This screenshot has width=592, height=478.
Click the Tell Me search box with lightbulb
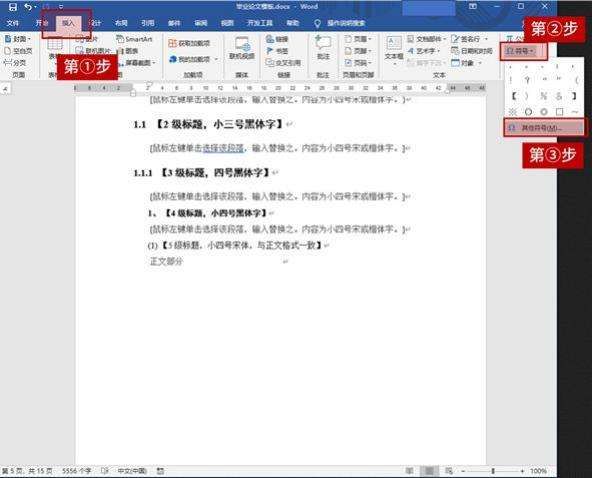[x=340, y=23]
